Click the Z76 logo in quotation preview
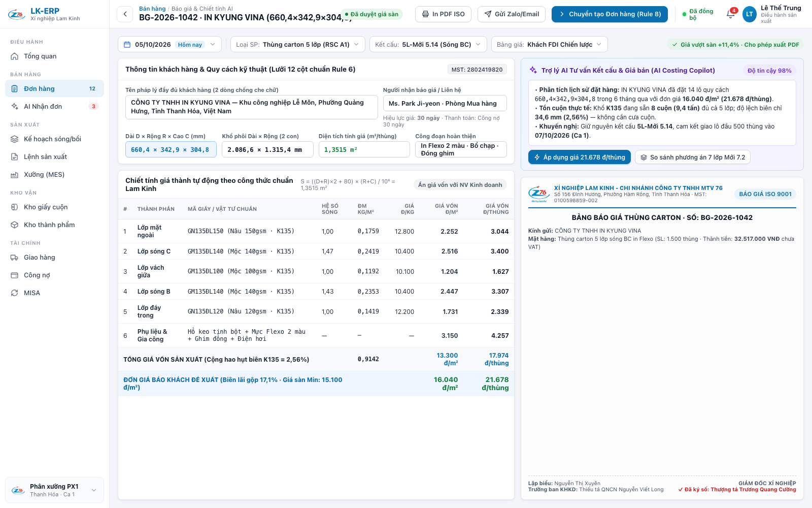Image resolution: width=812 pixels, height=508 pixels. click(x=538, y=194)
